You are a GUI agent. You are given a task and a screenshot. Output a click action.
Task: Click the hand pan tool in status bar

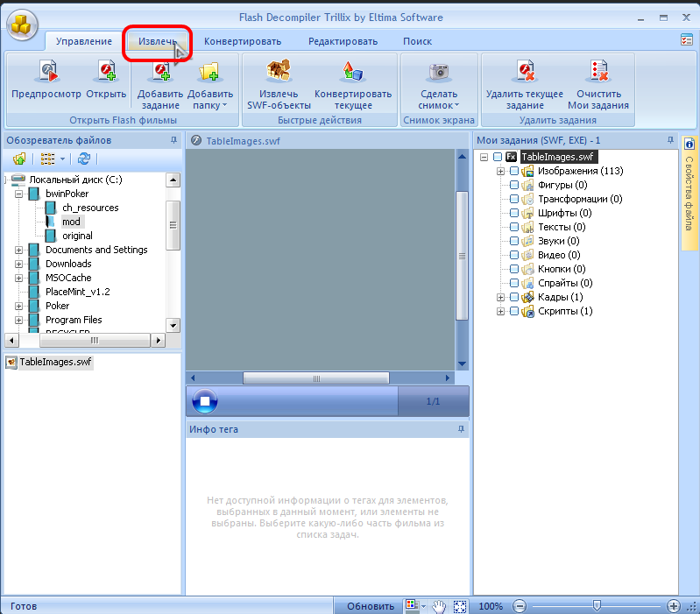439,606
